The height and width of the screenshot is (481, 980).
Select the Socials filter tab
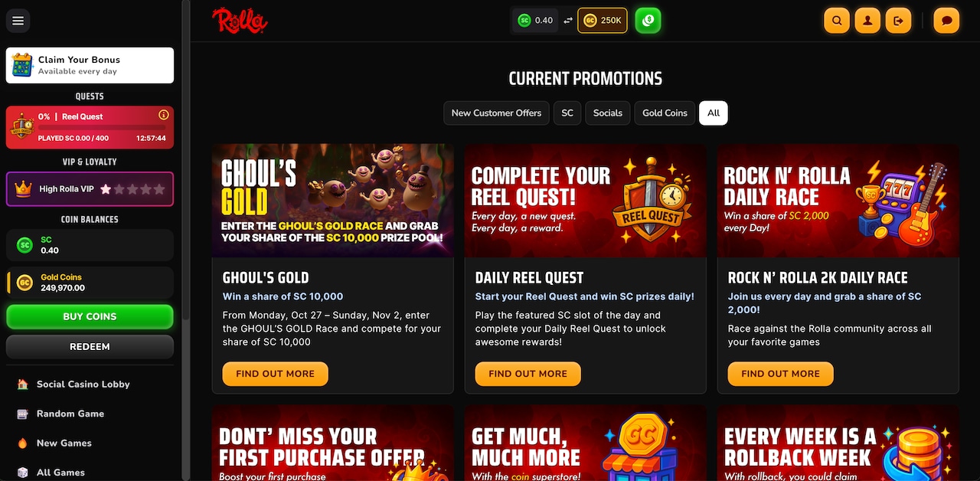pos(608,113)
